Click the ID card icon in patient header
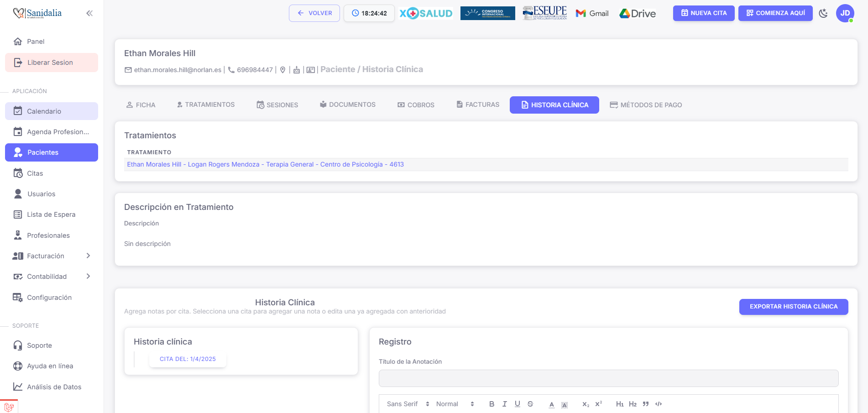This screenshot has height=413, width=868. [x=310, y=70]
